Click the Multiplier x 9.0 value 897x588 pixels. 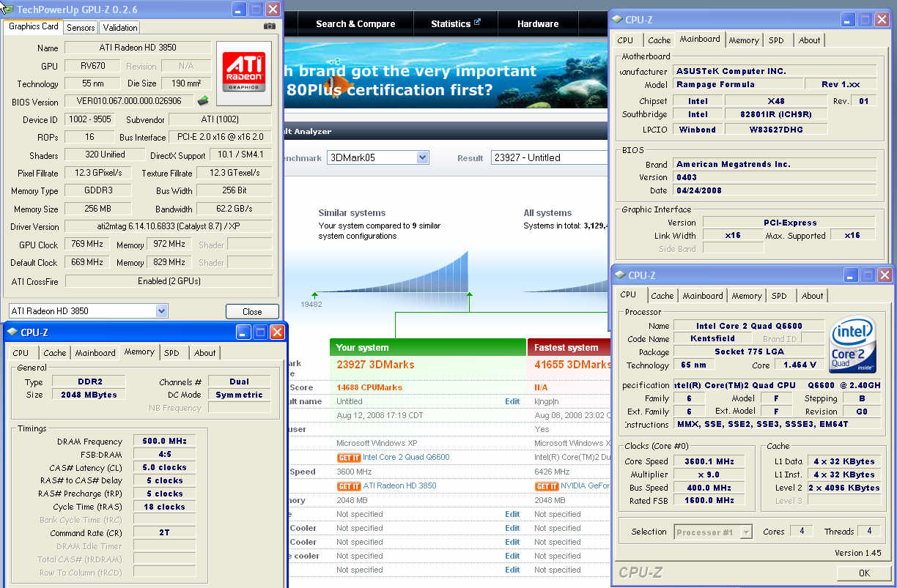tap(710, 475)
